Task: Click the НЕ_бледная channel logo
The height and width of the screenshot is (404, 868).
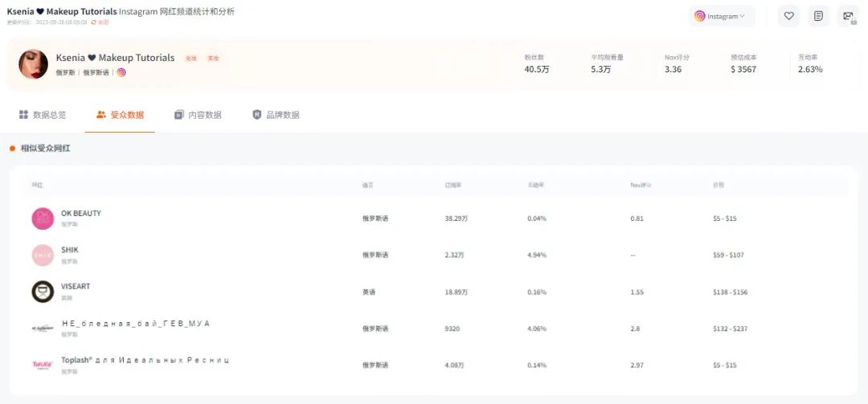Action: 43,328
